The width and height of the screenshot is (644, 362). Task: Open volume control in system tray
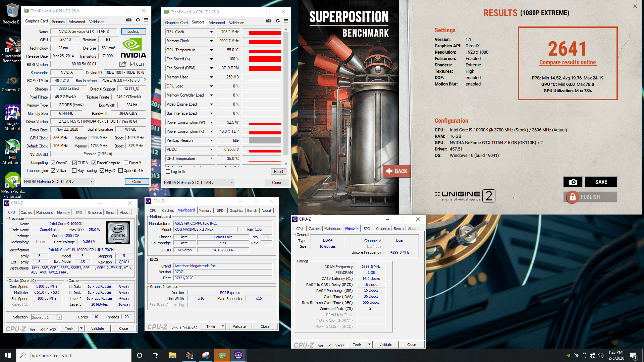click(600, 355)
